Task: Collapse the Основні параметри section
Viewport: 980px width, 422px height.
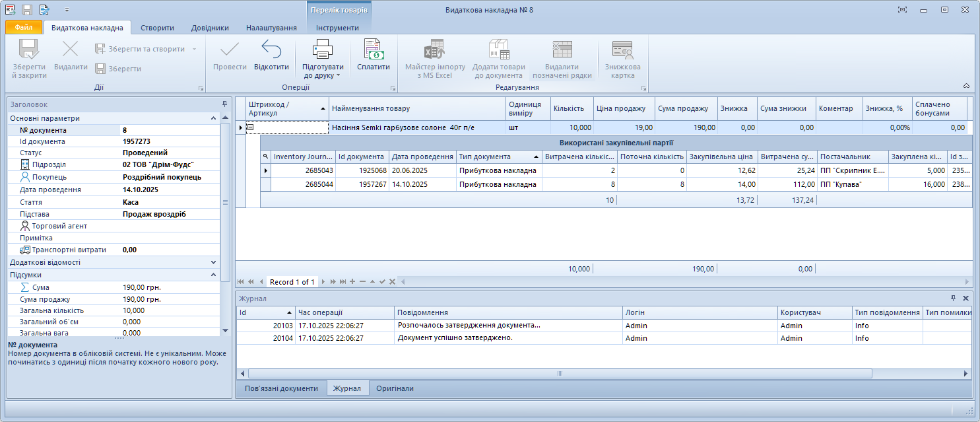Action: click(213, 118)
